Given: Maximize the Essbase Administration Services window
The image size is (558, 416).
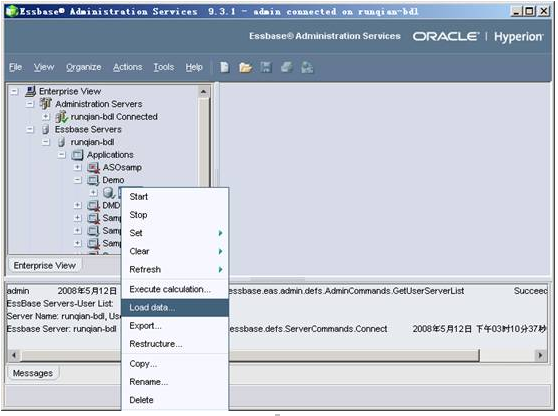Looking at the screenshot, I should point(530,11).
